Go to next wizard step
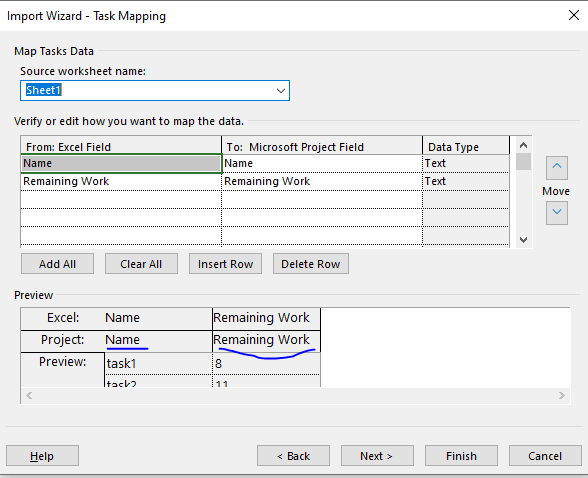 [x=377, y=456]
